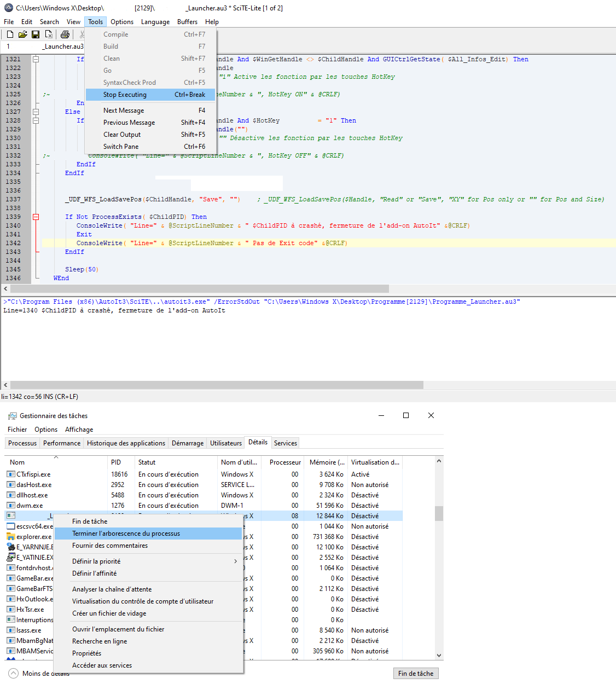Click the Save floppy disk icon
616x684 pixels.
pos(36,34)
